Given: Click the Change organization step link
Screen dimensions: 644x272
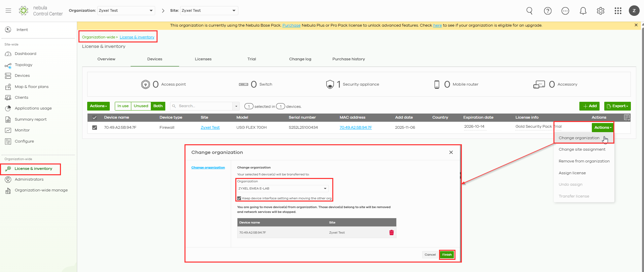Looking at the screenshot, I should (x=208, y=168).
